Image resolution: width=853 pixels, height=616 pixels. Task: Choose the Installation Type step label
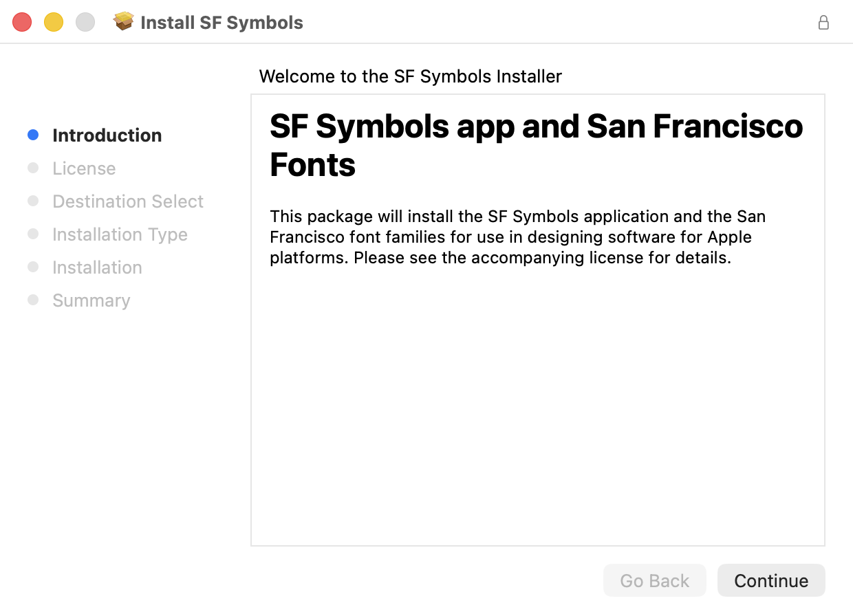[120, 234]
